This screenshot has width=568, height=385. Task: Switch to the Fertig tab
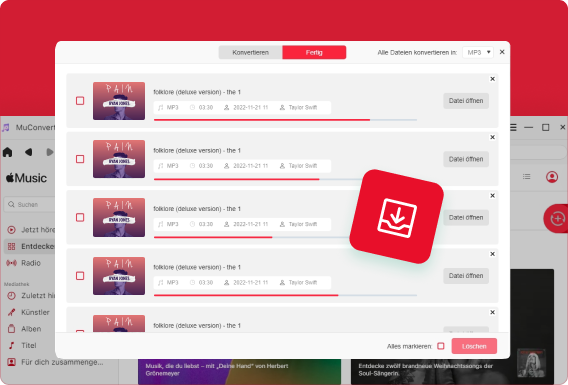coord(314,53)
